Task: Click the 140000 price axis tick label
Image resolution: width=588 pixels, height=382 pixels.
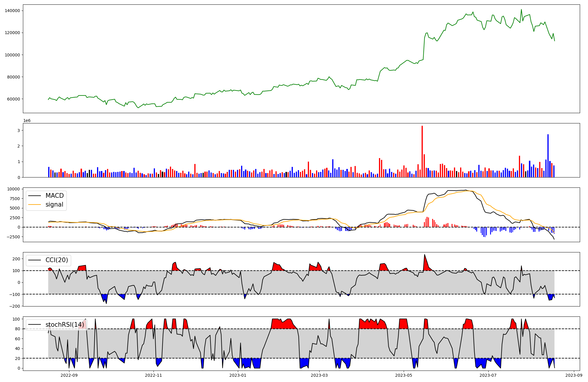Action: [x=12, y=11]
